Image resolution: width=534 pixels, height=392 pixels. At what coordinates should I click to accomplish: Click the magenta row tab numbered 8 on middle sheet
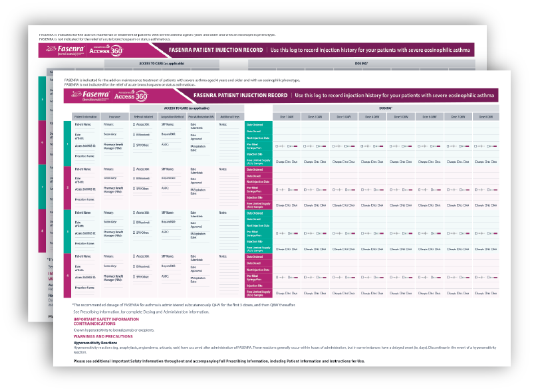(x=43, y=231)
